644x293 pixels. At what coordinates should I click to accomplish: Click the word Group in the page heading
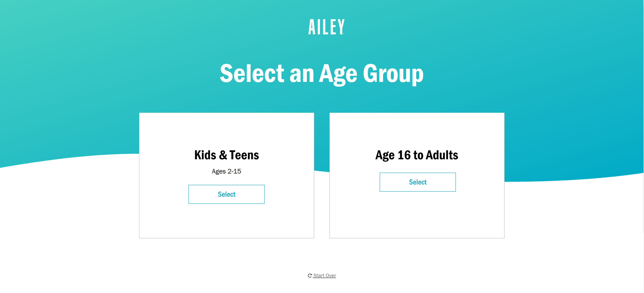tap(393, 74)
